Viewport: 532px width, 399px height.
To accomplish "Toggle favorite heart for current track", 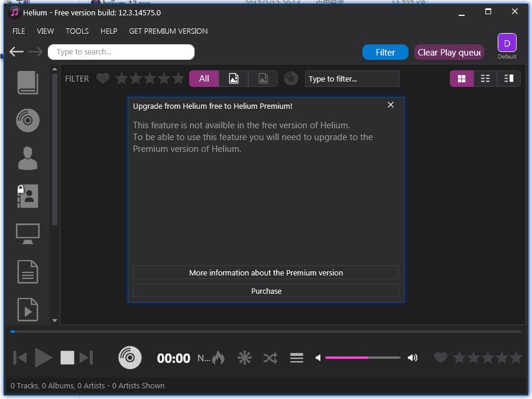I will tap(440, 357).
